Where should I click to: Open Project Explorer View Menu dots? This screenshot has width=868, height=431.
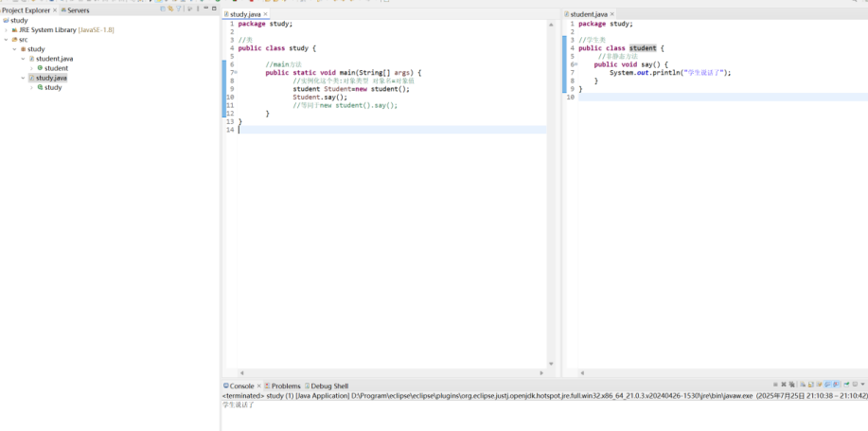198,9
